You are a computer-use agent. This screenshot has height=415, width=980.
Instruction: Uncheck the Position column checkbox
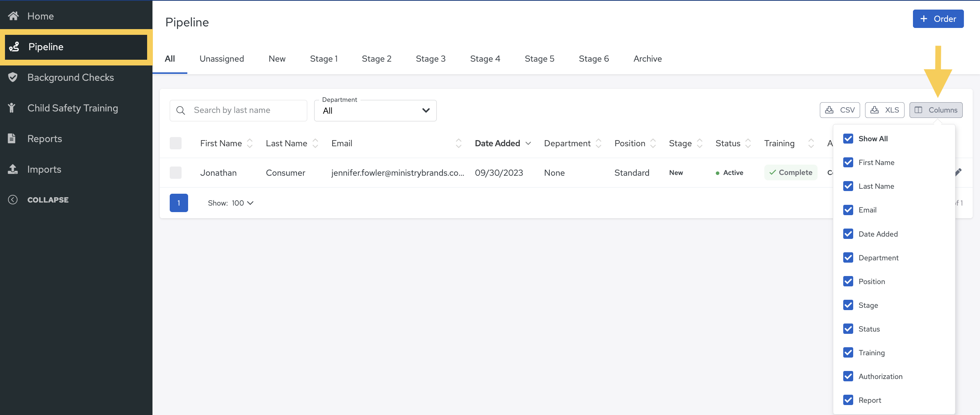(x=848, y=281)
